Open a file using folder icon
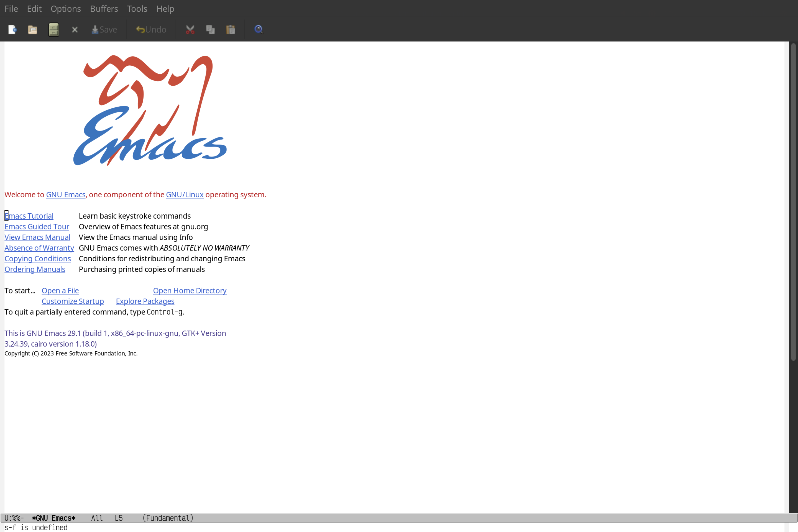Screen dimensions: 798x532 (x=33, y=29)
